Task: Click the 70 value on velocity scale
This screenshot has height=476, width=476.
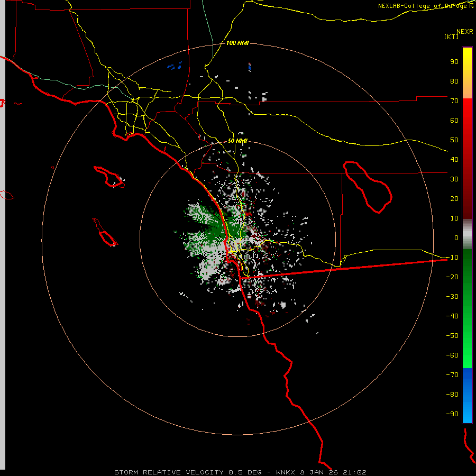Action: (x=454, y=101)
